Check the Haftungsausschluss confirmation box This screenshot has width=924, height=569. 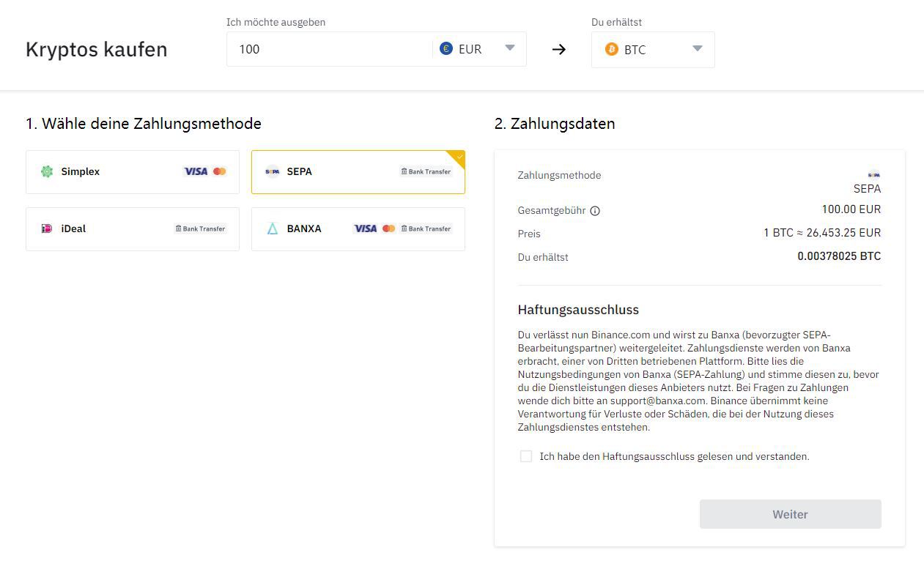(526, 456)
